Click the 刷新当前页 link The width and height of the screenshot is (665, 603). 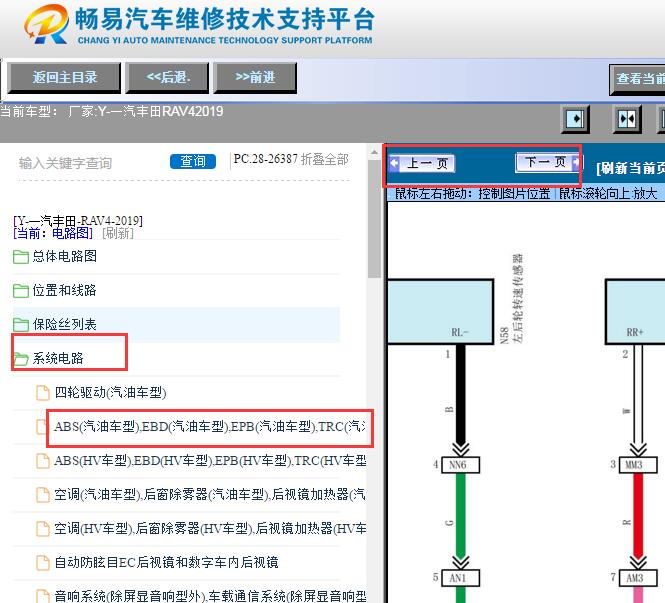(x=630, y=168)
